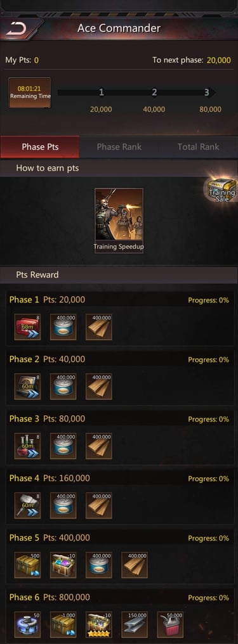Tap Phase 6 five-star chest icon
This screenshot has width=238, height=644.
click(x=98, y=625)
